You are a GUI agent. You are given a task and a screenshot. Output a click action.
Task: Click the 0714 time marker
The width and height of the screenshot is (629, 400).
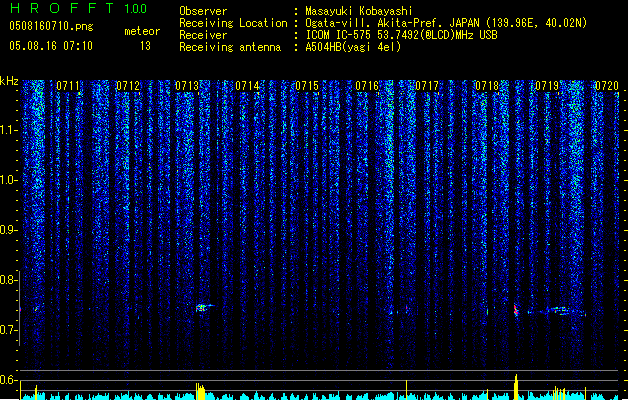click(247, 86)
